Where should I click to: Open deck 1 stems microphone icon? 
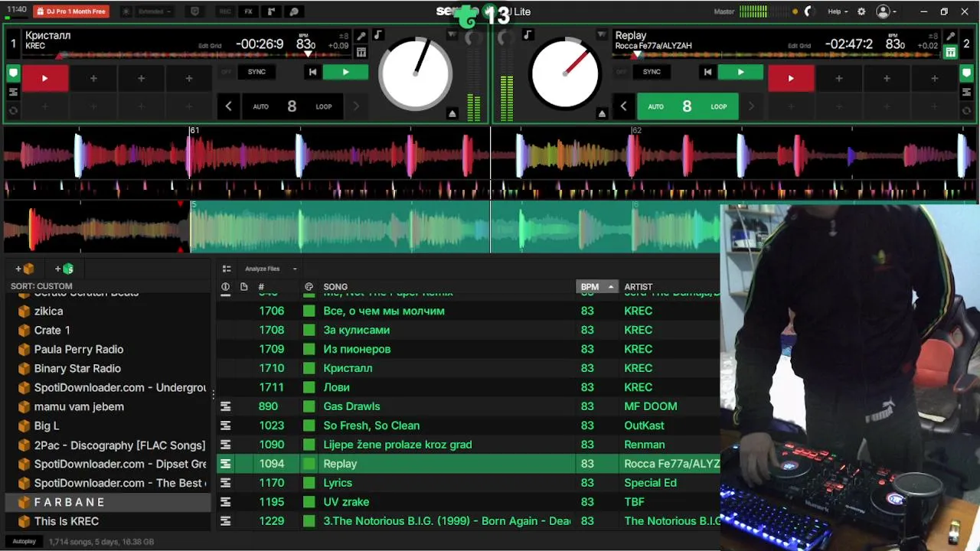coord(361,36)
